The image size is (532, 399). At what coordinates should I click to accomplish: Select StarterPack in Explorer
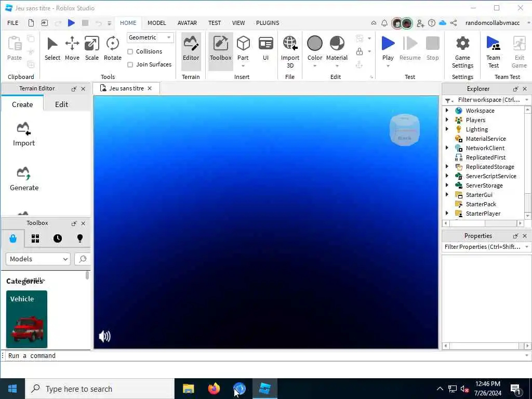coord(481,204)
